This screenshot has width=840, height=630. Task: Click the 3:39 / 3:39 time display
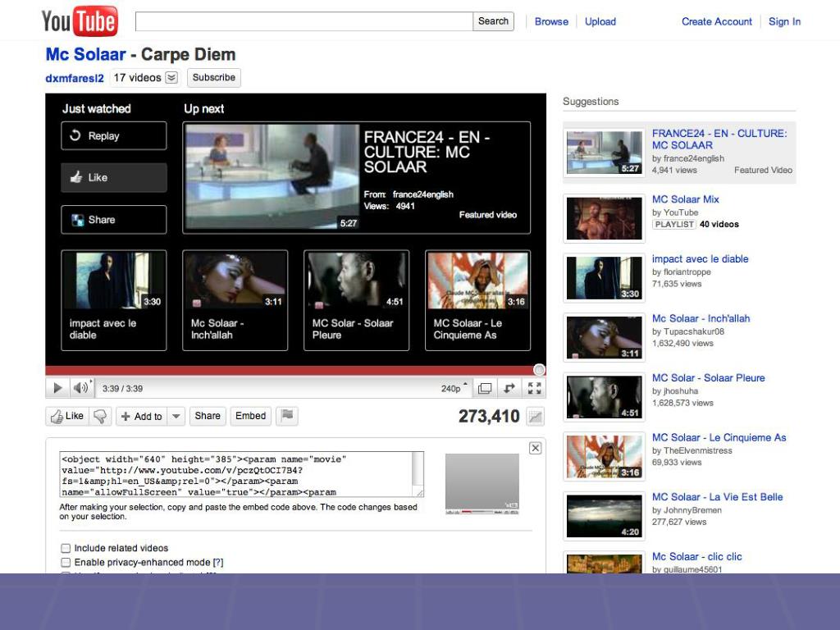coord(123,388)
